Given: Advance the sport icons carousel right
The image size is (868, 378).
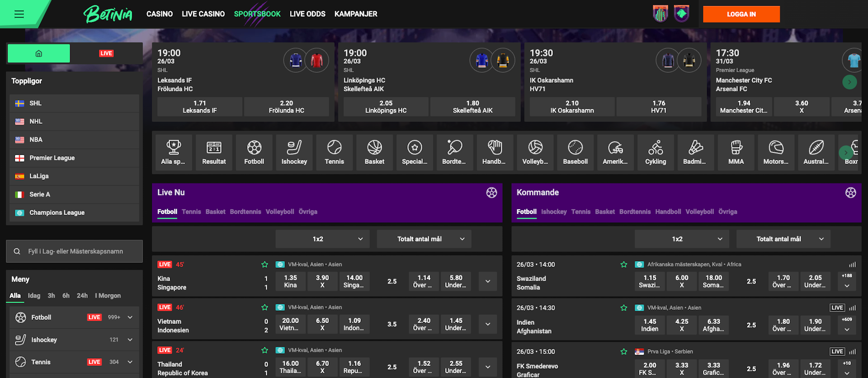Looking at the screenshot, I should point(846,153).
